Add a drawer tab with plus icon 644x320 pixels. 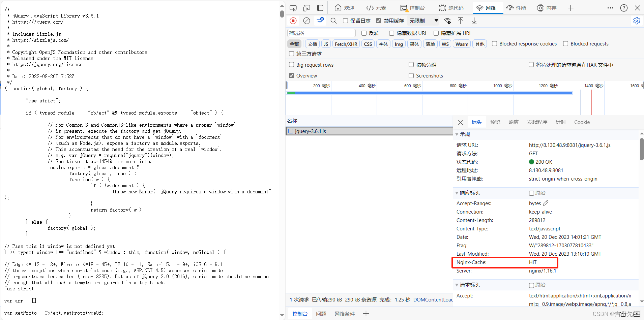coord(366,314)
